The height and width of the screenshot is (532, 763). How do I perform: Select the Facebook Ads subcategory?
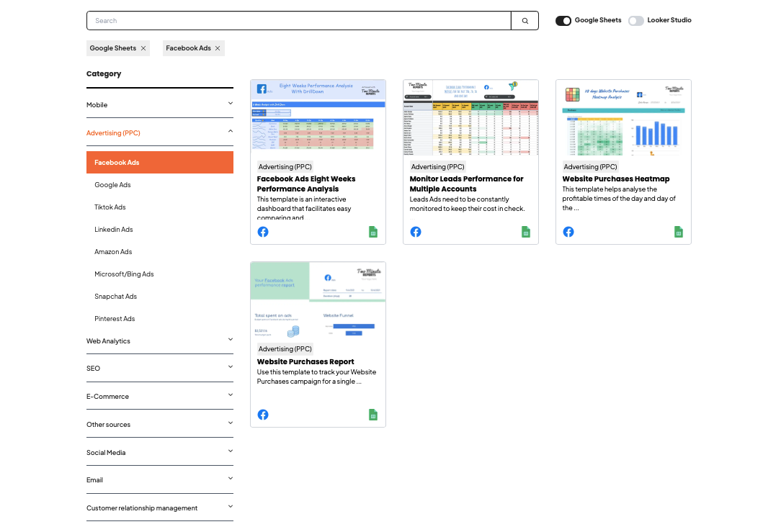pyautogui.click(x=160, y=163)
